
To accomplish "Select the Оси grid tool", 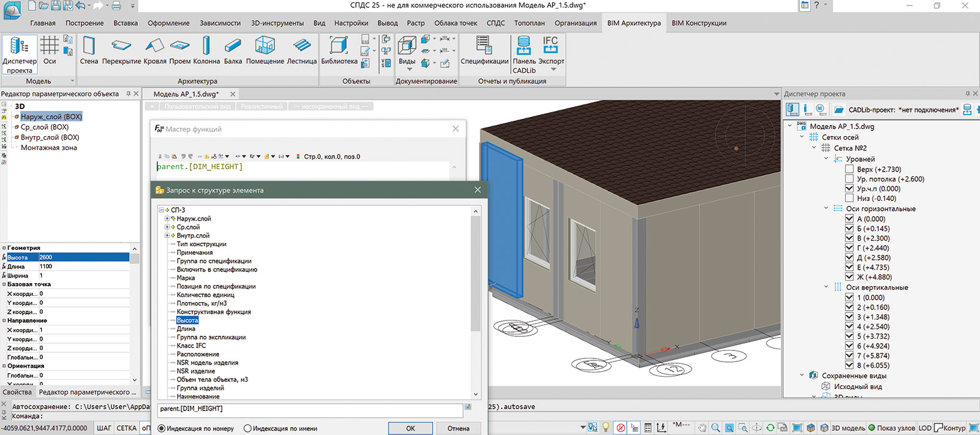I will tap(50, 50).
